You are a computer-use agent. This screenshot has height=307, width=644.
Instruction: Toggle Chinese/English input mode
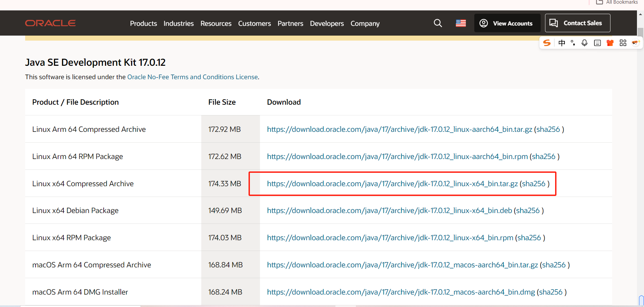(562, 43)
